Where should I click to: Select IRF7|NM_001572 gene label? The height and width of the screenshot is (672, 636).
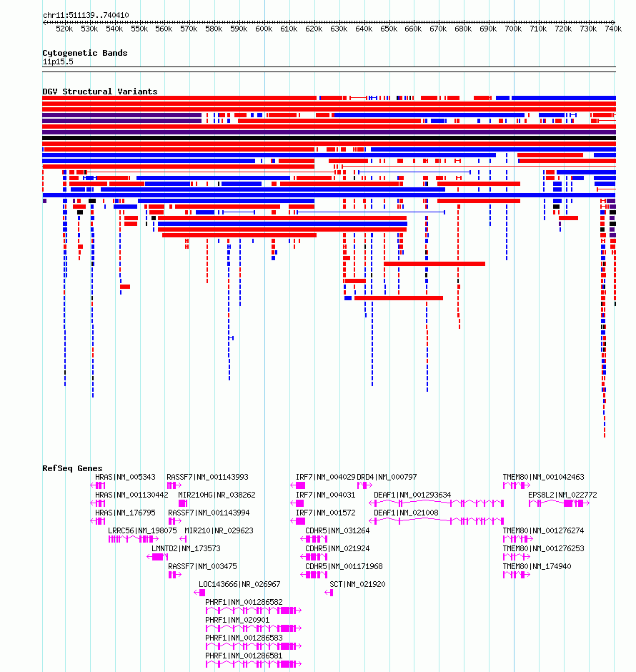[325, 513]
